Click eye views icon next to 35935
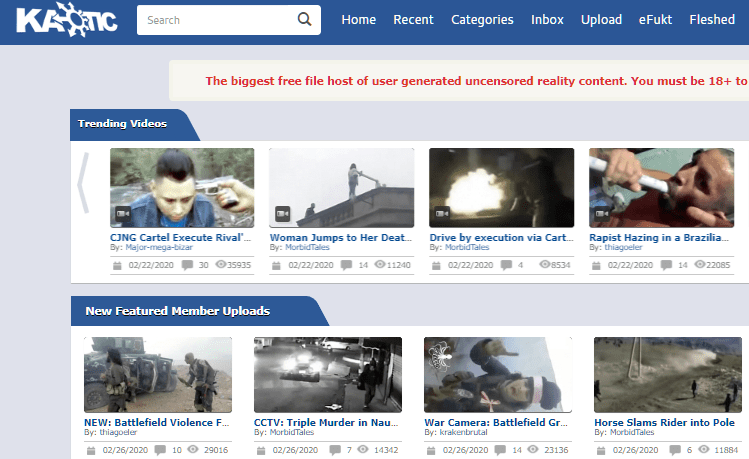The height and width of the screenshot is (459, 749). [221, 264]
